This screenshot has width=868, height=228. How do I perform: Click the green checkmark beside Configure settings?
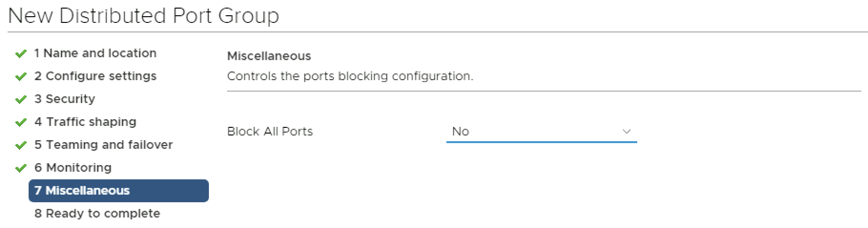coord(21,77)
